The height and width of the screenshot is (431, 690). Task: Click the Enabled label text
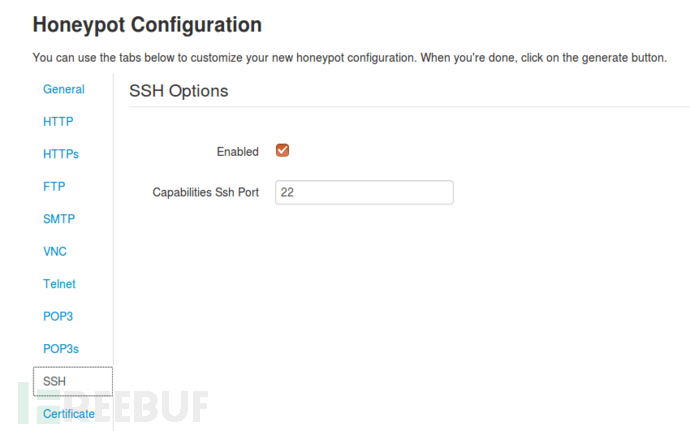tap(237, 152)
